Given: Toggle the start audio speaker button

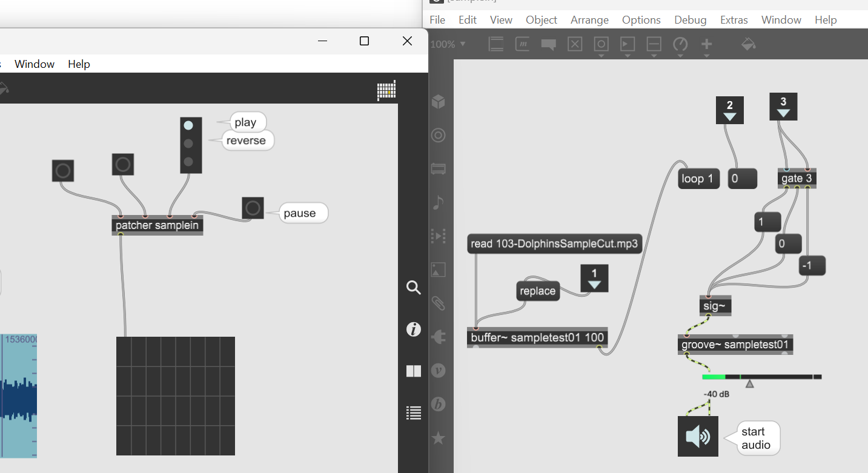Looking at the screenshot, I should point(698,436).
